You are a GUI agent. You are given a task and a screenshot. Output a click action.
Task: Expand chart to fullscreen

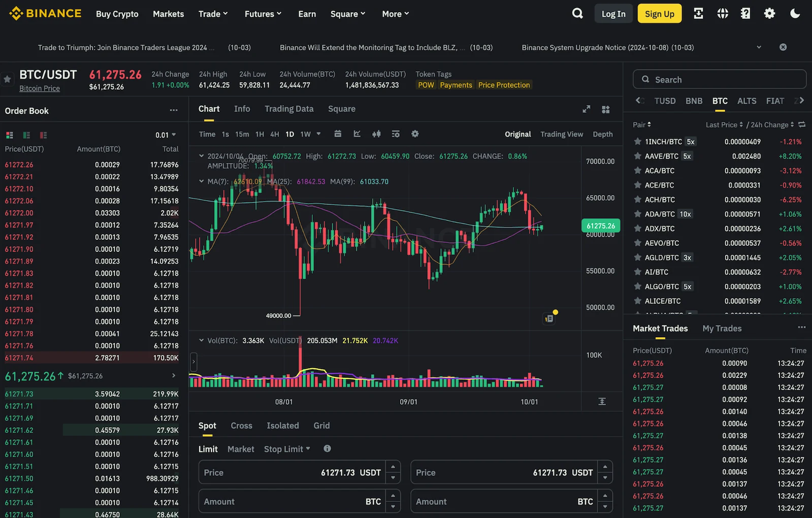tap(586, 109)
